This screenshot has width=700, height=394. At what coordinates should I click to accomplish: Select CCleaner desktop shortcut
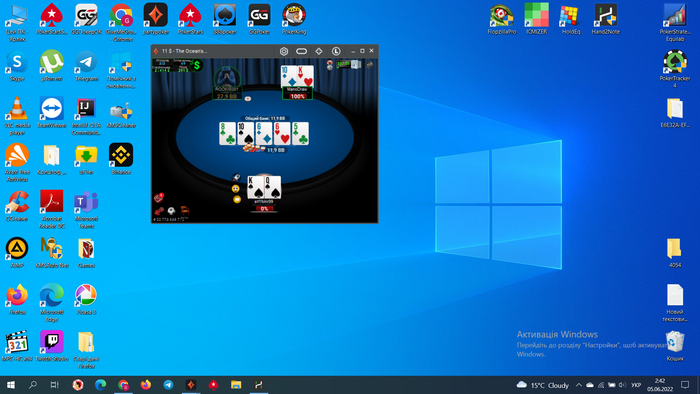[x=17, y=206]
